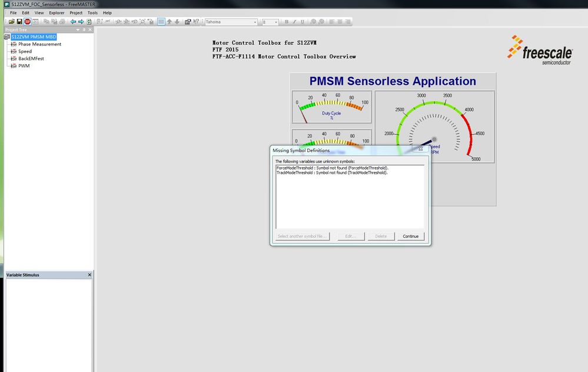Toggle the red Stop communication button

28,22
